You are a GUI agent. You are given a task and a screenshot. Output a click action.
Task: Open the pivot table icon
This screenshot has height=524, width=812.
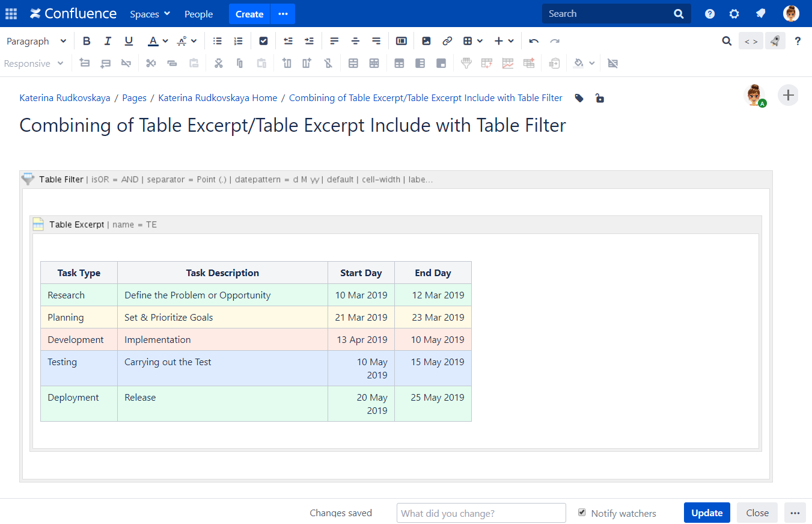coord(486,63)
